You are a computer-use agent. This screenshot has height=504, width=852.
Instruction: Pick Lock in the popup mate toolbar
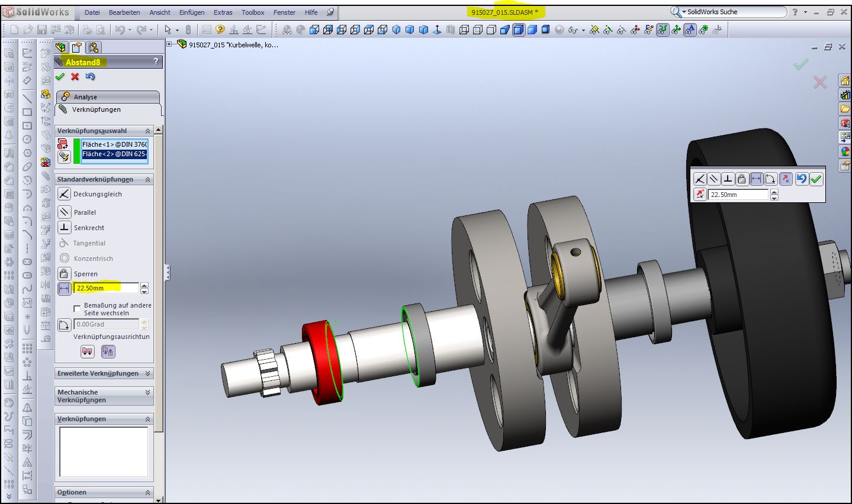coord(742,179)
